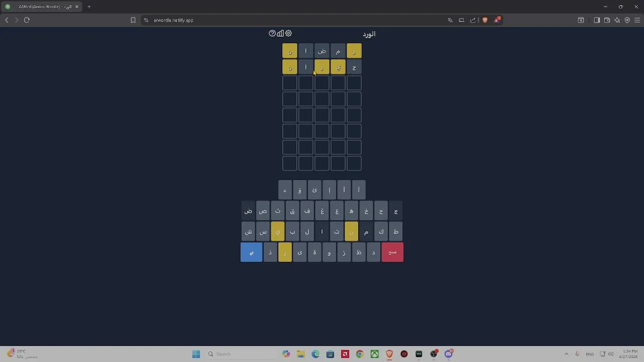Tap the ت key on keyboard
644x362 pixels.
tap(337, 231)
